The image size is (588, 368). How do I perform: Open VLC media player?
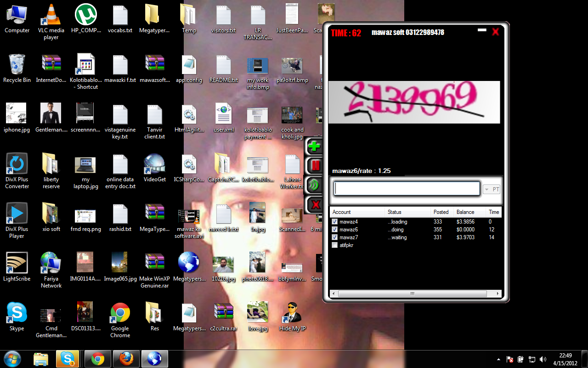pyautogui.click(x=51, y=16)
